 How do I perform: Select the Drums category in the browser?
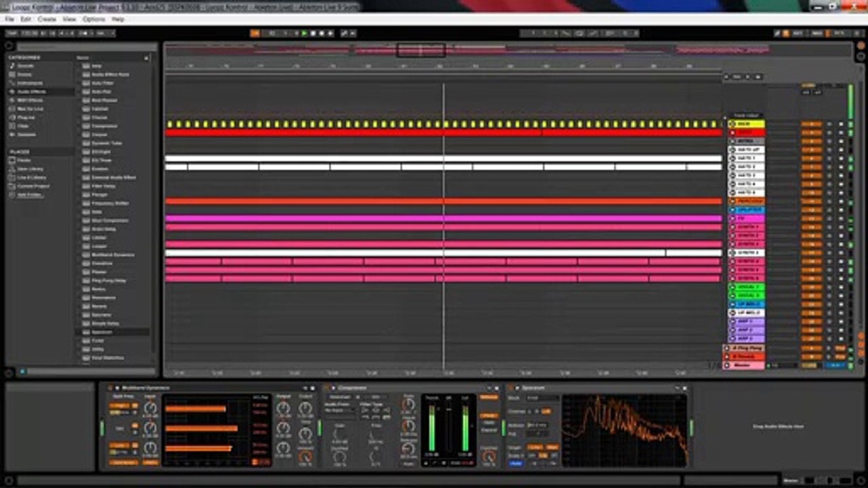[x=24, y=75]
